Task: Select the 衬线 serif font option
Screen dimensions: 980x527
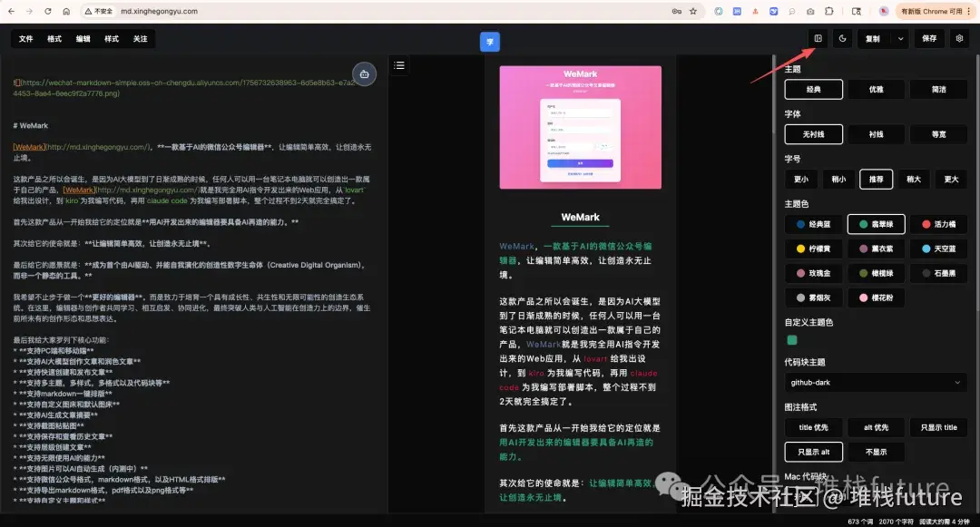Action: tap(876, 133)
